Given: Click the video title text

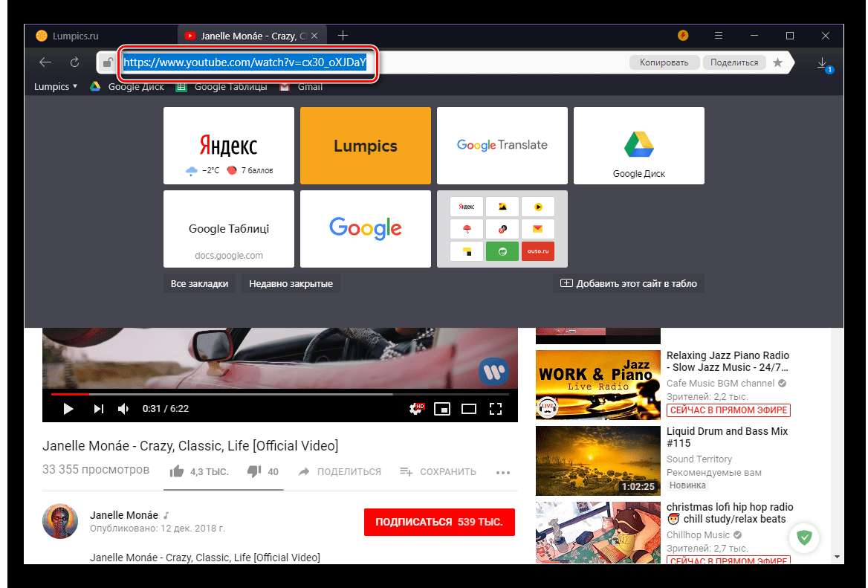Looking at the screenshot, I should [190, 446].
